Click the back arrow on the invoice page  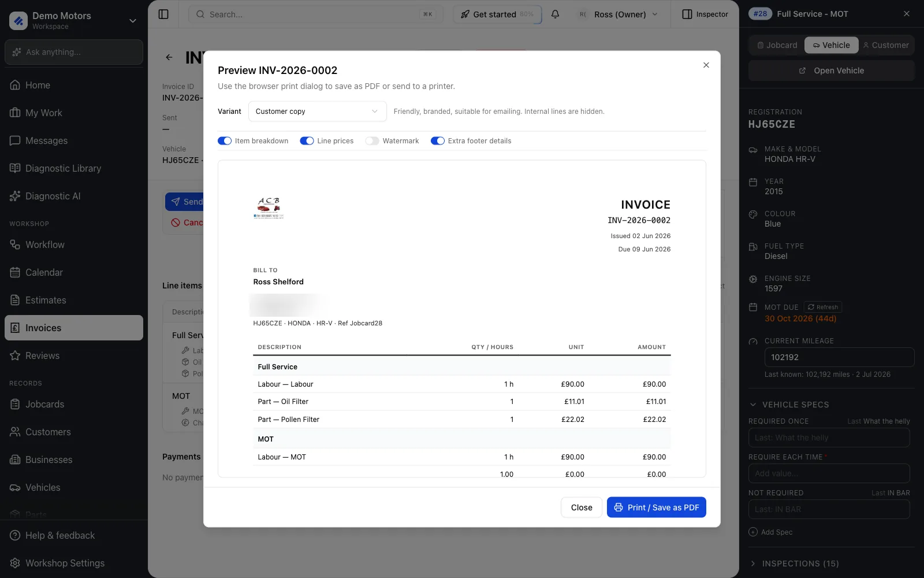169,57
